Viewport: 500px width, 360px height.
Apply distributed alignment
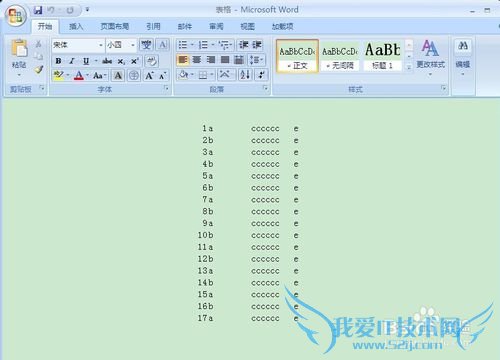tap(239, 60)
